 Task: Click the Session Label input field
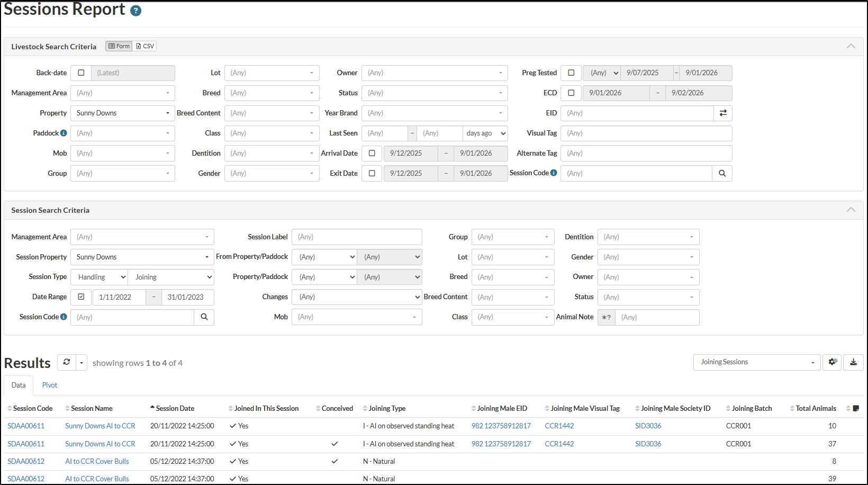357,237
